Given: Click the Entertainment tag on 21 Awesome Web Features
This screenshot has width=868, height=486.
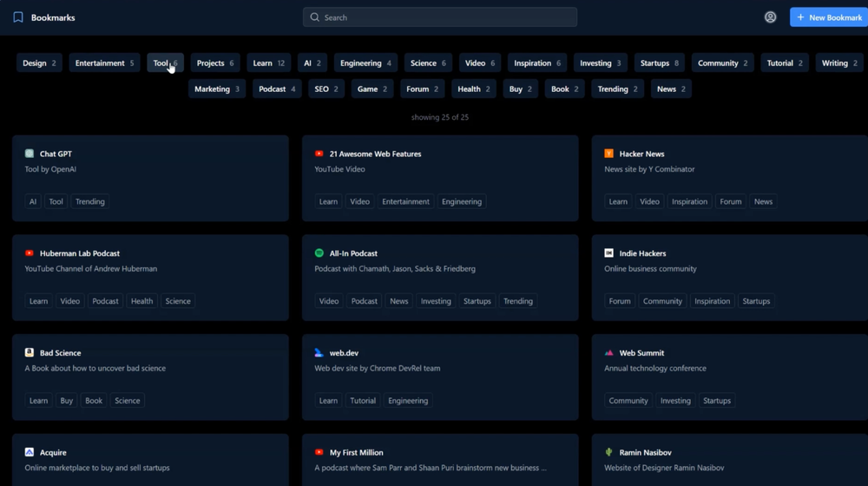Looking at the screenshot, I should [405, 201].
